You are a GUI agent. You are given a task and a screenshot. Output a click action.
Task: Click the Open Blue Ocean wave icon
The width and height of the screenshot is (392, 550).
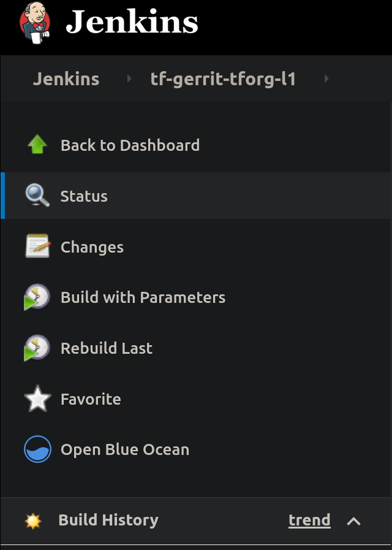(x=37, y=449)
